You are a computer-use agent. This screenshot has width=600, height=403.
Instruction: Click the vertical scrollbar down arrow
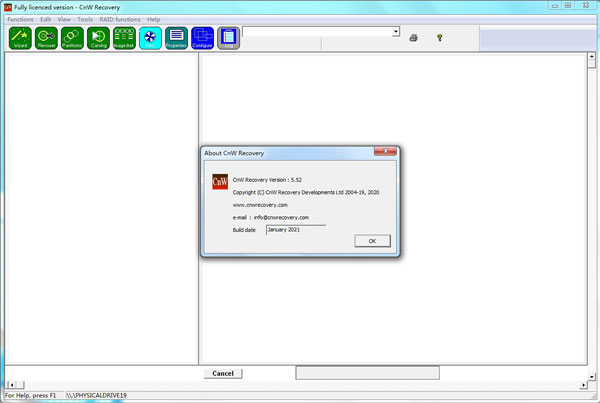point(592,377)
